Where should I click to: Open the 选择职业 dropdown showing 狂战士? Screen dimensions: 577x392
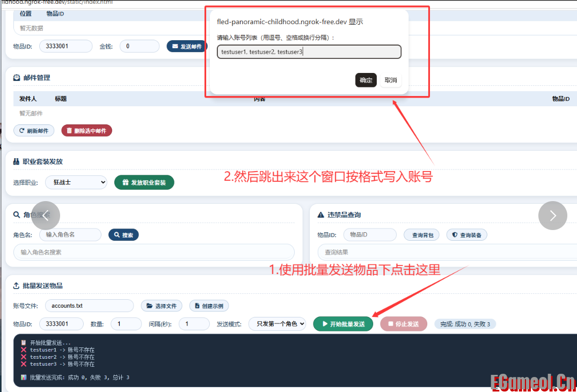(x=76, y=182)
